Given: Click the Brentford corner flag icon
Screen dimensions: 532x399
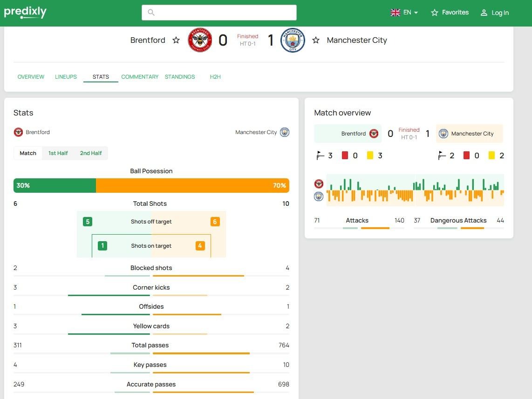Looking at the screenshot, I should [x=320, y=156].
